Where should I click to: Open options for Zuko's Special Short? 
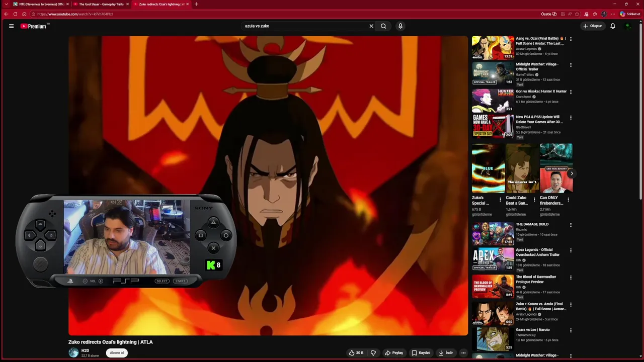click(x=500, y=200)
